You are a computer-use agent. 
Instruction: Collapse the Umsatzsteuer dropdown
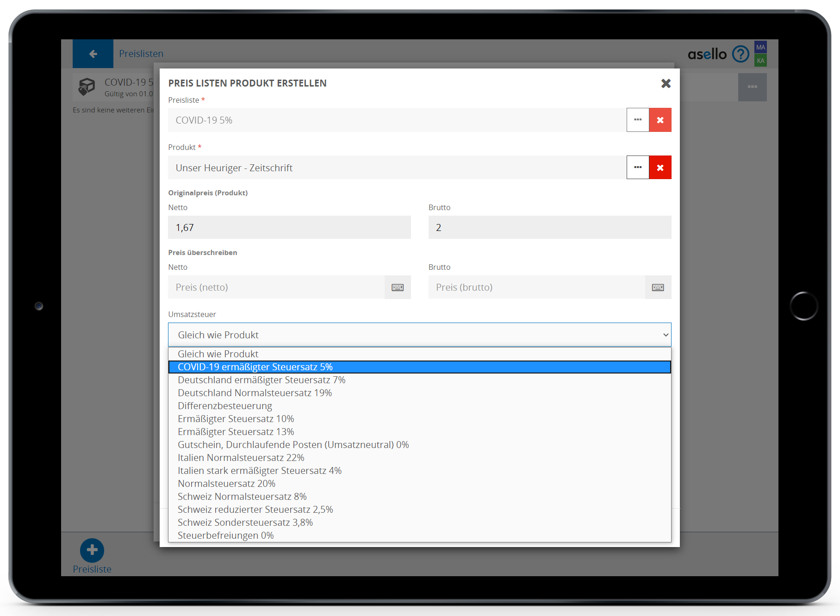666,335
